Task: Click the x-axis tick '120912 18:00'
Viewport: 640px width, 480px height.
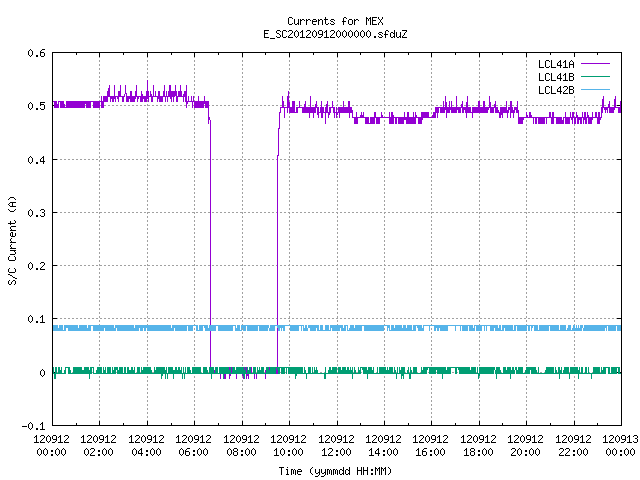Action: point(478,446)
